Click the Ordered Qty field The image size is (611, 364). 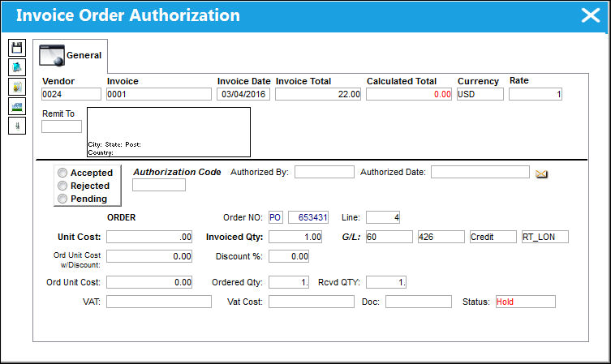(289, 282)
